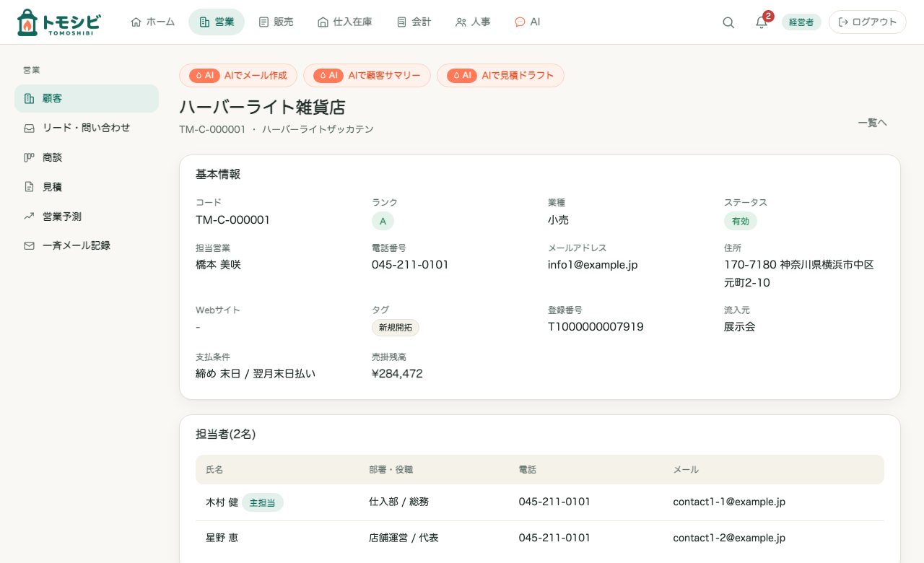This screenshot has height=563, width=924.
Task: Open 営業予測 label in the sidebar
Action: [62, 217]
